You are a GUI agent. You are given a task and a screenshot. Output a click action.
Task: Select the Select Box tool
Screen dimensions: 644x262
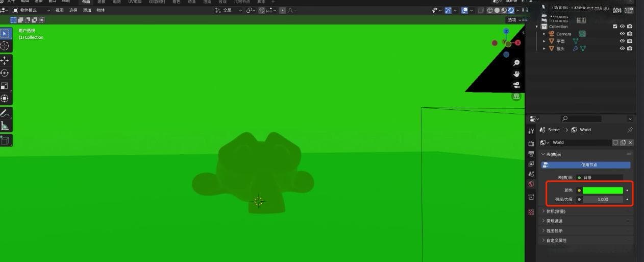tap(5, 34)
